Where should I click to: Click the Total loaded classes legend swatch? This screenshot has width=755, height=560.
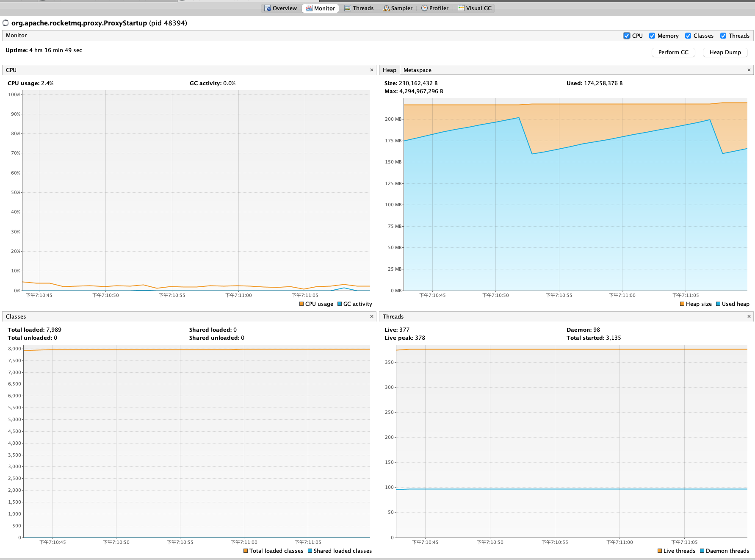coord(246,551)
